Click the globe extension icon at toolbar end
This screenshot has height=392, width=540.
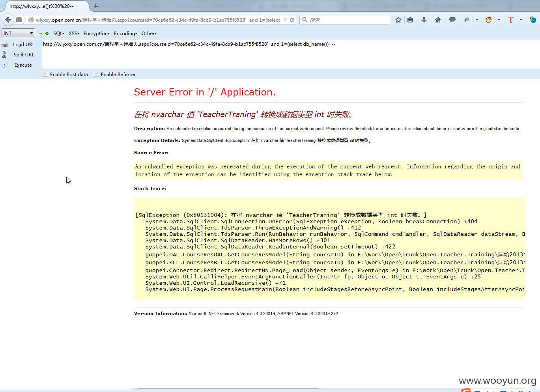[533, 20]
